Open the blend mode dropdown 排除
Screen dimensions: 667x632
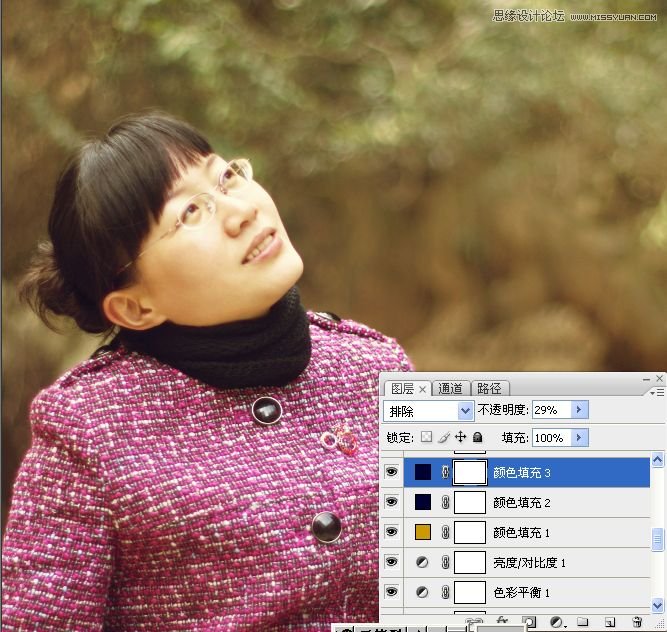tap(429, 411)
